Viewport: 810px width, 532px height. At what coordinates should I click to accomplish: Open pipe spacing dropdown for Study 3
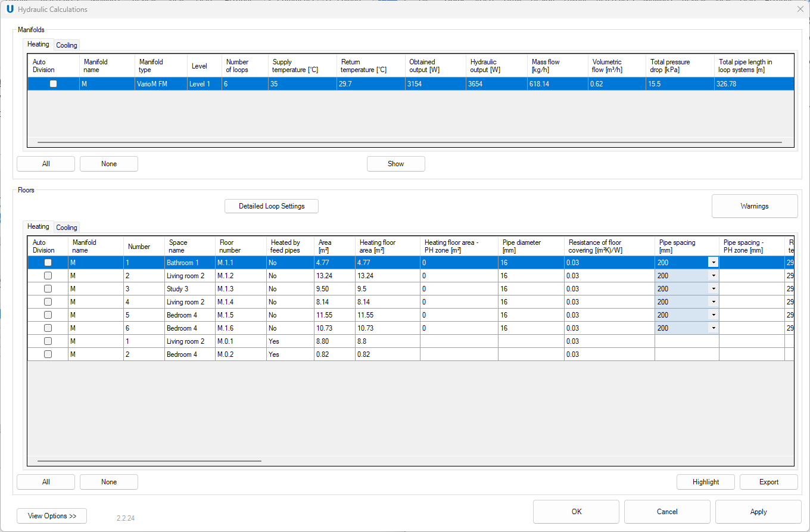(713, 289)
